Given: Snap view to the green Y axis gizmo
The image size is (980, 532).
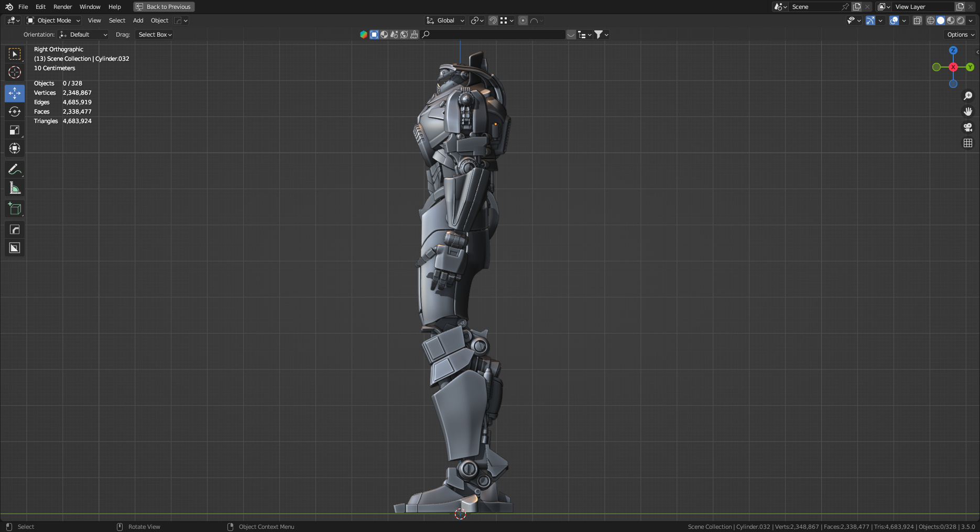Looking at the screenshot, I should click(970, 67).
